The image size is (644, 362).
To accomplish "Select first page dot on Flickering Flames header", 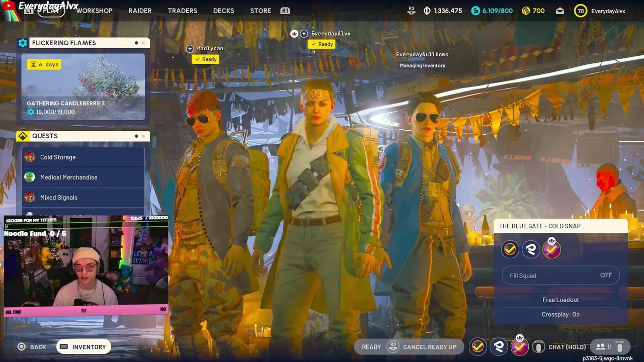I will (136, 43).
